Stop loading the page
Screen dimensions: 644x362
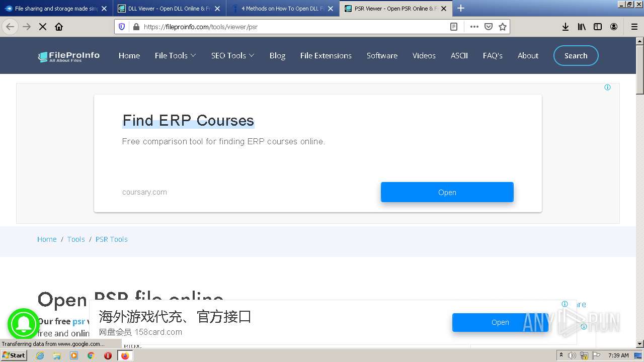pos(43,27)
